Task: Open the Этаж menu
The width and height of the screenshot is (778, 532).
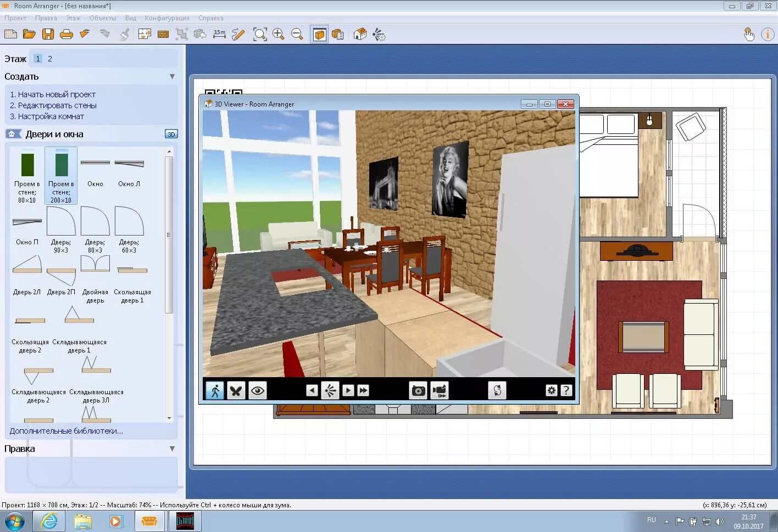Action: [73, 18]
